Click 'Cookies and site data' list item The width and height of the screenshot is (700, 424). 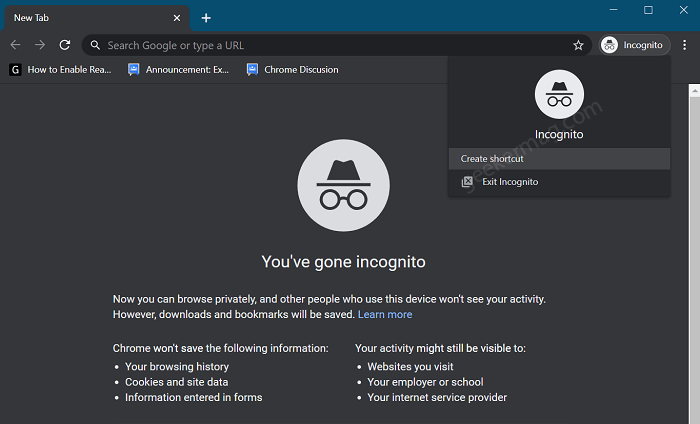(x=176, y=382)
